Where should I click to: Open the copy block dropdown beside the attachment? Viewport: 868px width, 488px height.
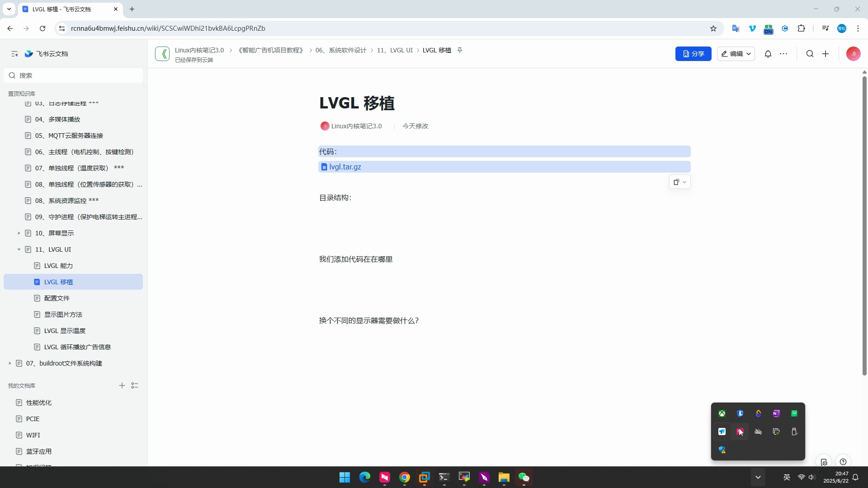click(679, 182)
